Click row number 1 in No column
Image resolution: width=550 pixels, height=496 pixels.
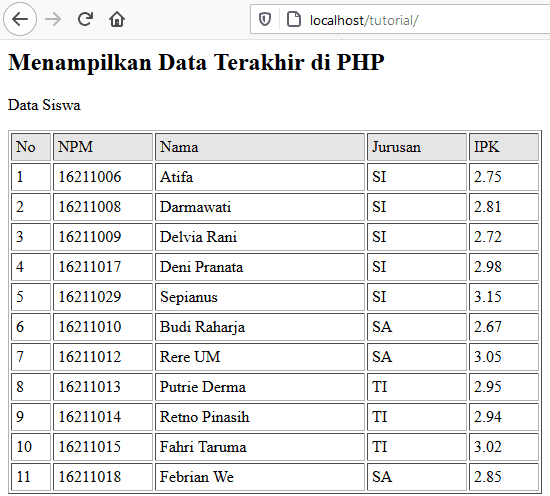[x=31, y=177]
